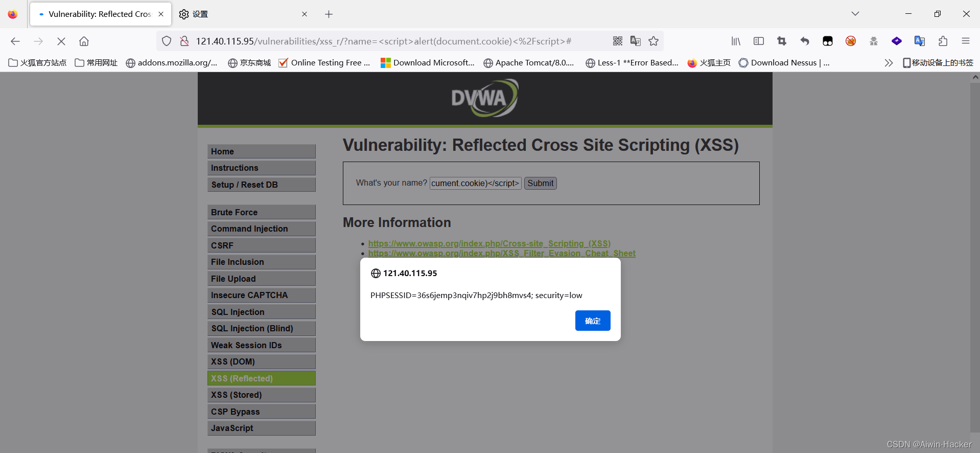Go to SQL Injection page
The image size is (980, 453).
tap(262, 312)
